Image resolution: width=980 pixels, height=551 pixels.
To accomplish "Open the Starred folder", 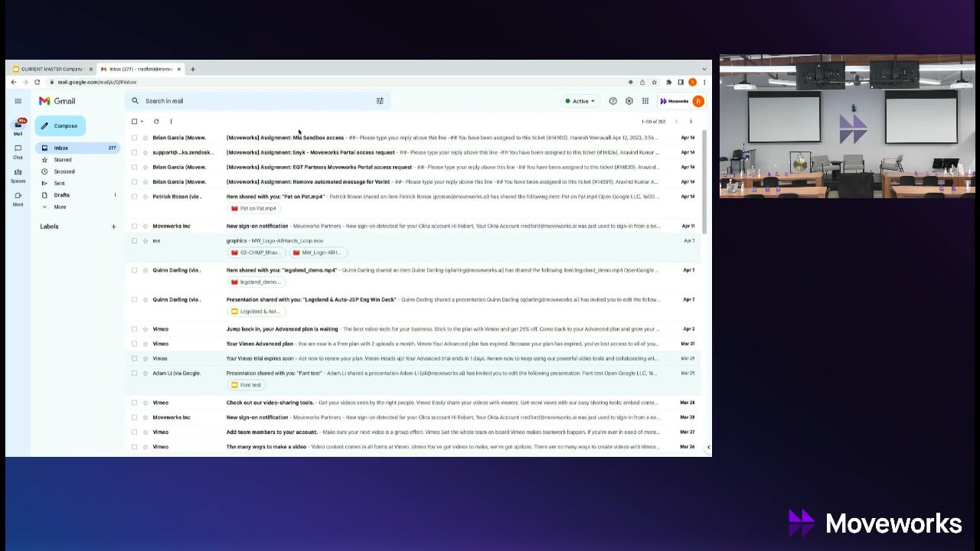I will (x=63, y=160).
